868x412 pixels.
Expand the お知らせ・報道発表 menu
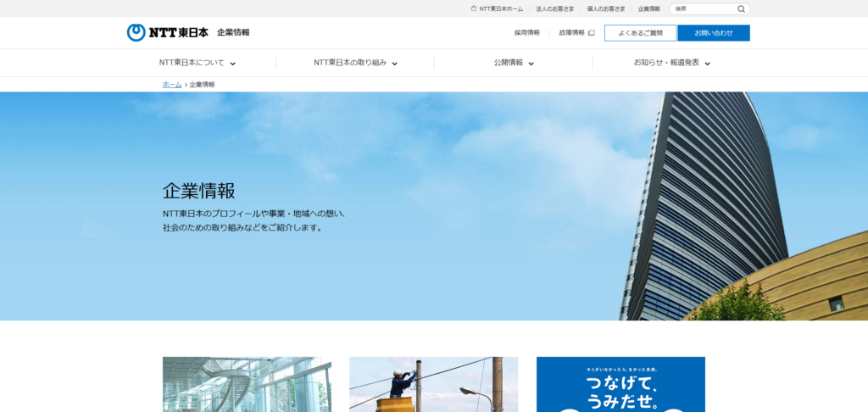[671, 63]
